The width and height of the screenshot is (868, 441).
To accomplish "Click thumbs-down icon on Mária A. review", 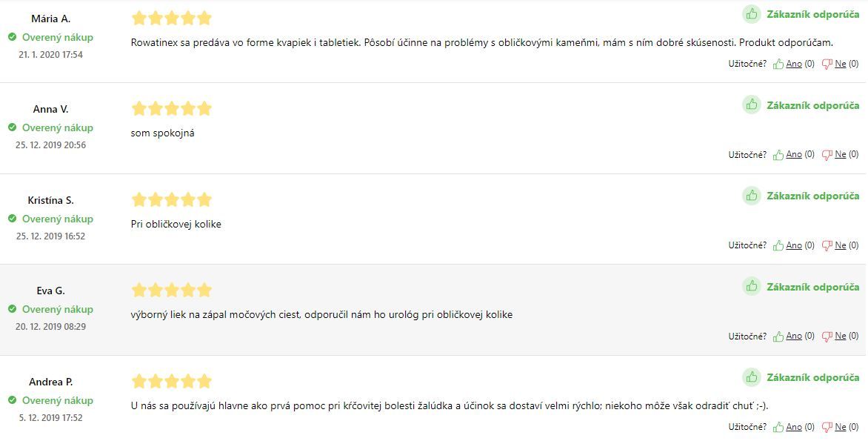I will 827,64.
